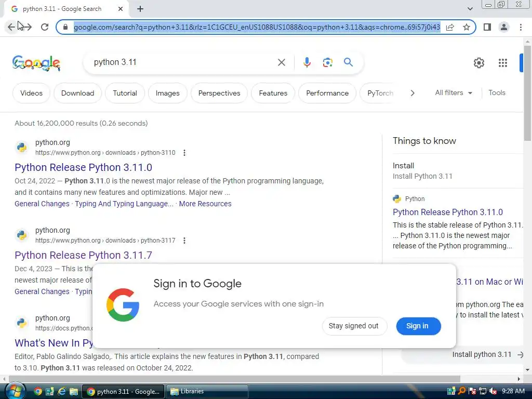This screenshot has width=532, height=399.
Task: Select the Chrome address bar URL
Action: click(x=257, y=27)
